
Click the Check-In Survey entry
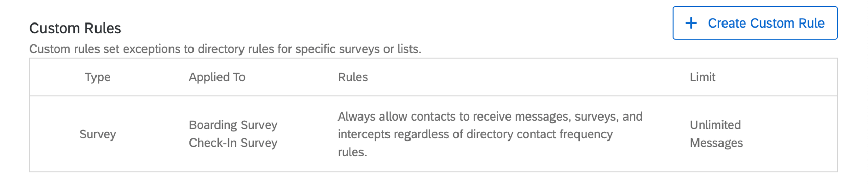click(x=233, y=143)
